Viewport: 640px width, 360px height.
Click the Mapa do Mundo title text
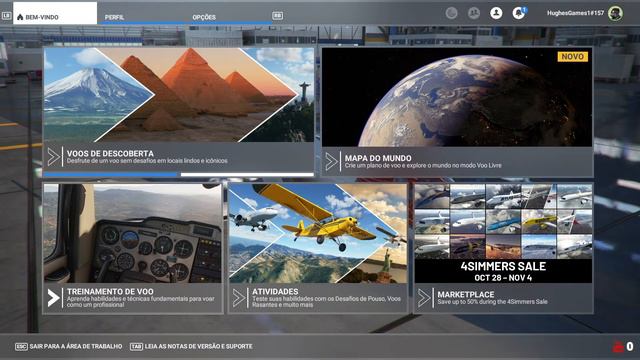378,158
